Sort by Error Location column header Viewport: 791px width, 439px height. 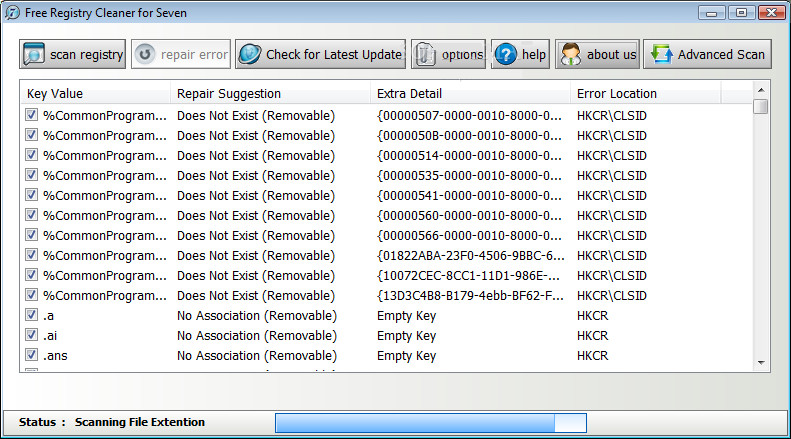tap(646, 93)
